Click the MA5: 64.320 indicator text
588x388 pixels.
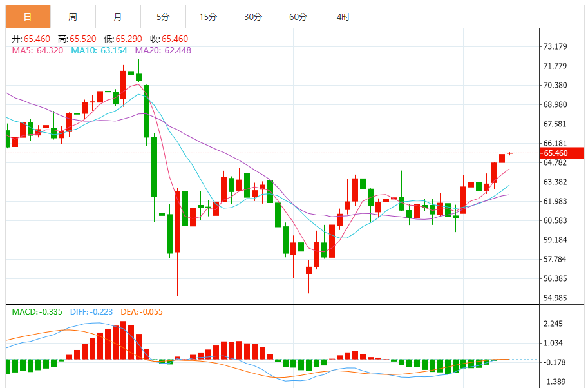click(x=37, y=50)
